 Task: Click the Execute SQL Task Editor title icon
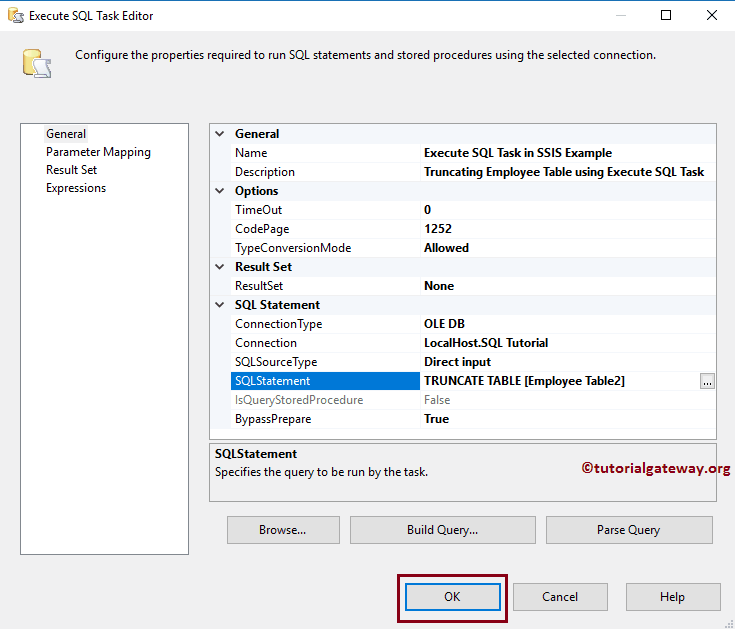click(x=15, y=15)
